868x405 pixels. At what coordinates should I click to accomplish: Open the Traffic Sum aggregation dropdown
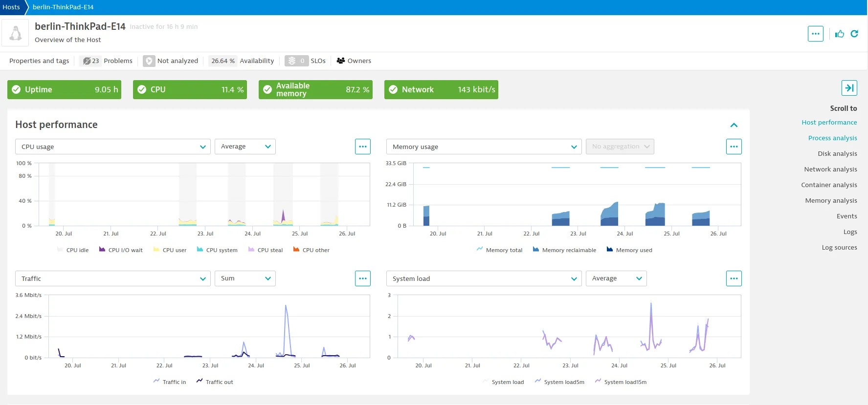(245, 278)
